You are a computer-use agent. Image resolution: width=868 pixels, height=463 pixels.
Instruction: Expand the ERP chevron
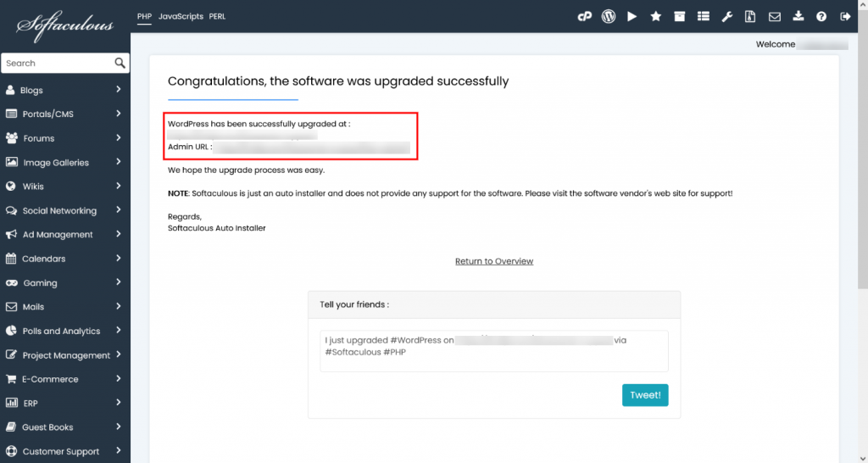tap(119, 403)
